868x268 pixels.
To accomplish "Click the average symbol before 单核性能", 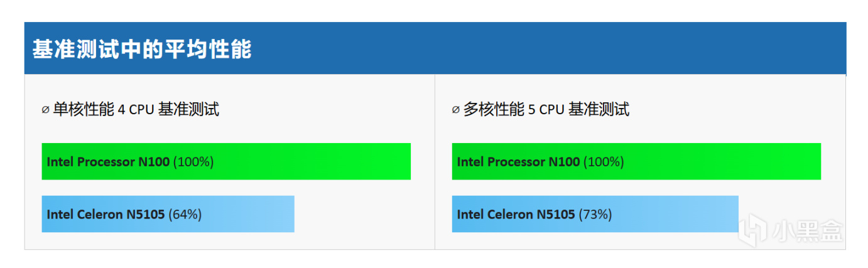I will click(x=45, y=110).
